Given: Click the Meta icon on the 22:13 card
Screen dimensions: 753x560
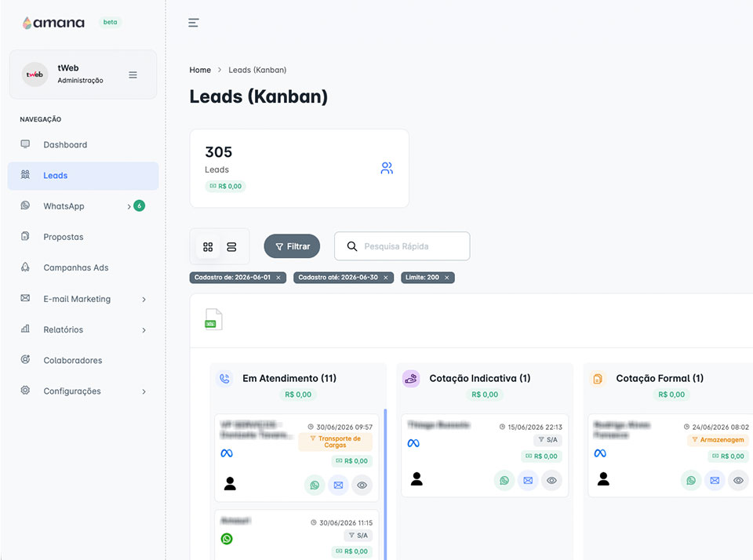Looking at the screenshot, I should click(413, 443).
